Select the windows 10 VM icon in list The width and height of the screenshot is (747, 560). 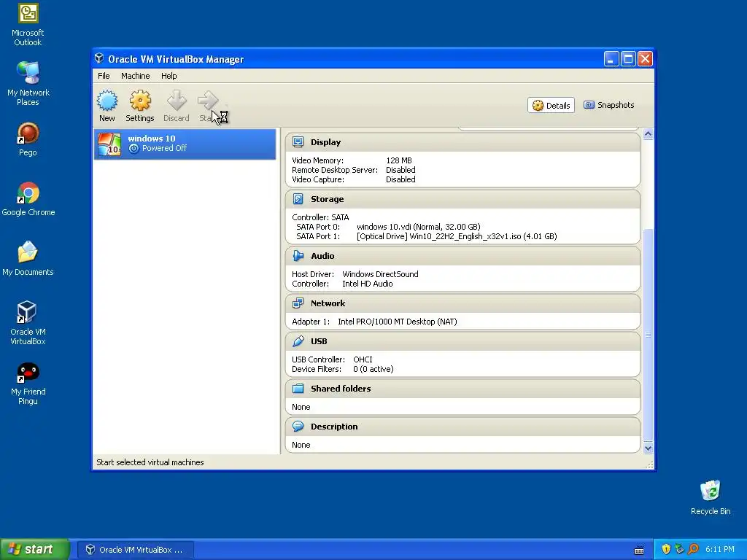pos(109,144)
